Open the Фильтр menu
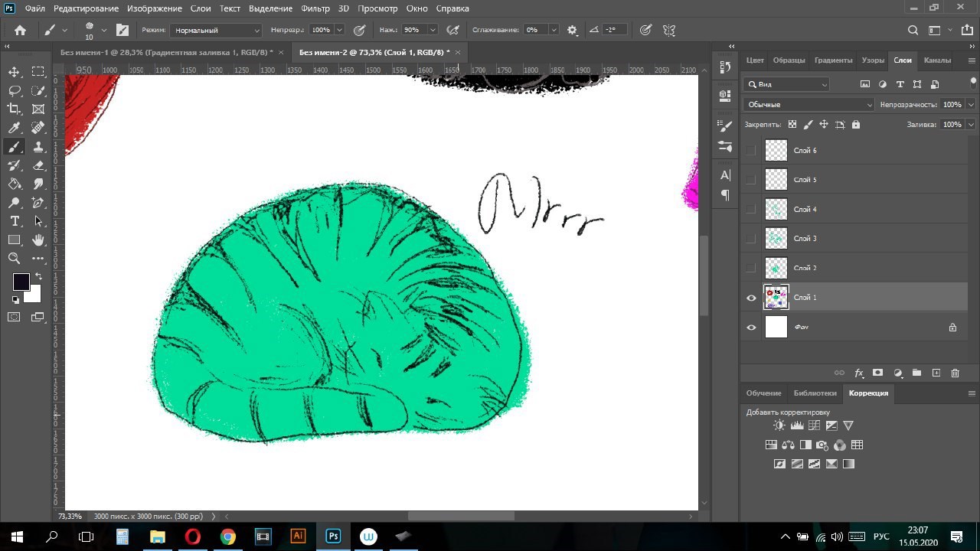Image resolution: width=980 pixels, height=551 pixels. coord(315,8)
